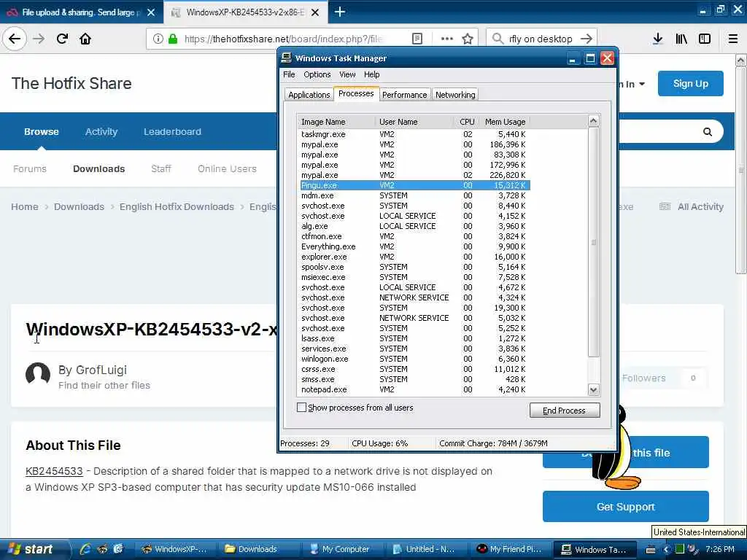Screen dimensions: 747x560
Task: Click the green tray icon
Action: 679,549
